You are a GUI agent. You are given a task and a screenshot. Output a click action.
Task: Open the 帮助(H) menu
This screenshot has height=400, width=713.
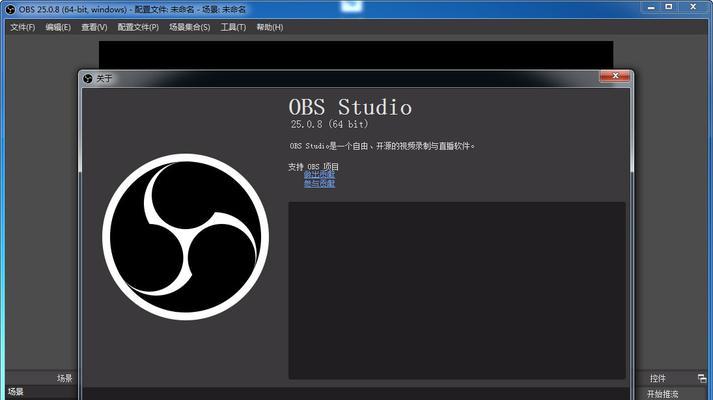tap(270, 27)
